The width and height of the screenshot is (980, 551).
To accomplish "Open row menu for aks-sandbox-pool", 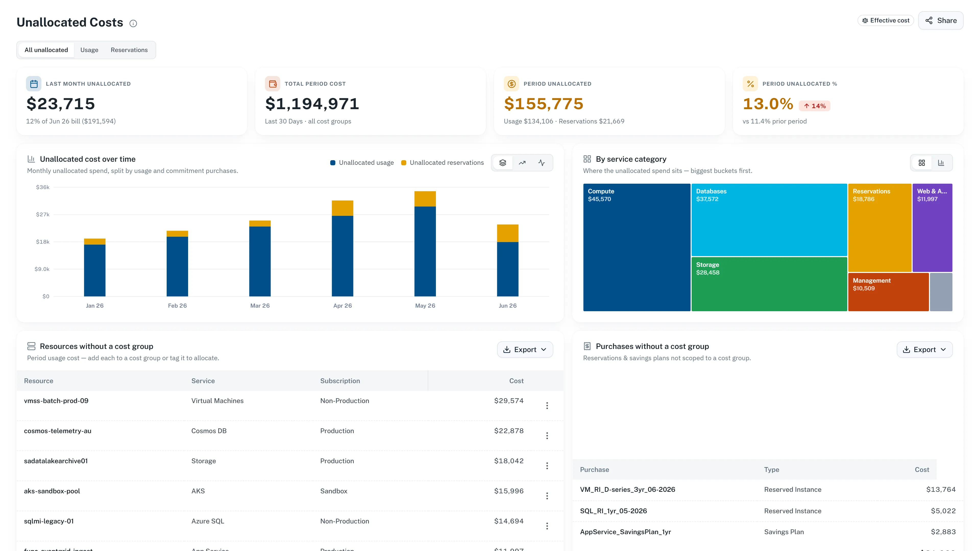I will pos(547,496).
